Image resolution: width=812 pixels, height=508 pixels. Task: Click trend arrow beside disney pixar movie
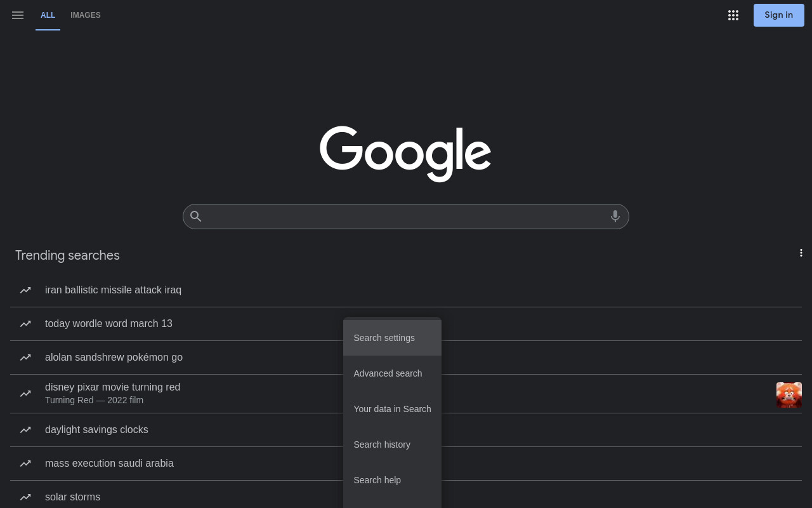pos(25,394)
